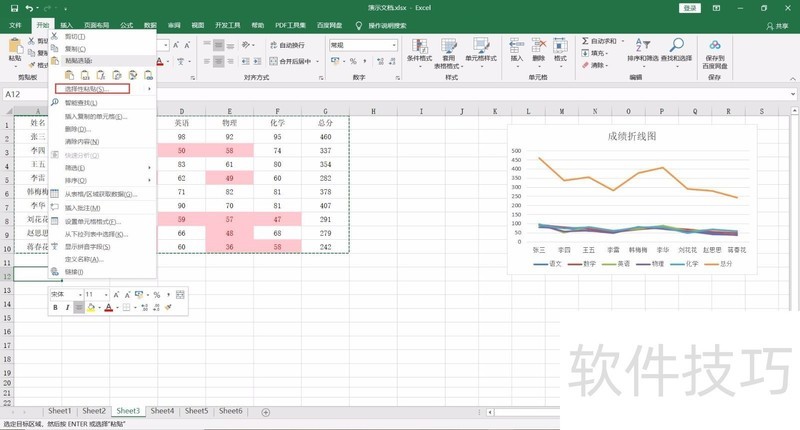Viewport: 800px width, 430px height.
Task: Click the Paste Formatting icon in context menu
Action: [x=133, y=75]
